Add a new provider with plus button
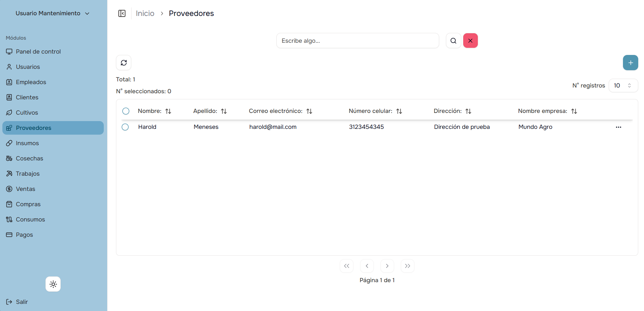 [x=630, y=63]
